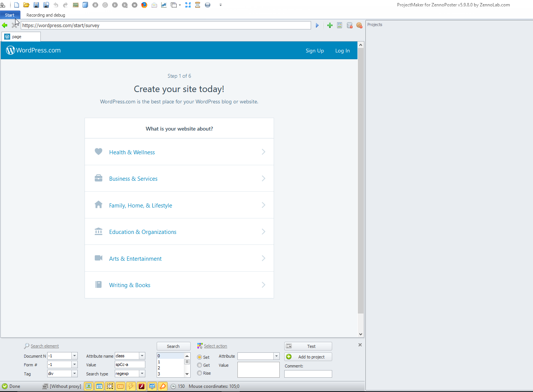Open the Document N dropdown arrow

click(75, 356)
